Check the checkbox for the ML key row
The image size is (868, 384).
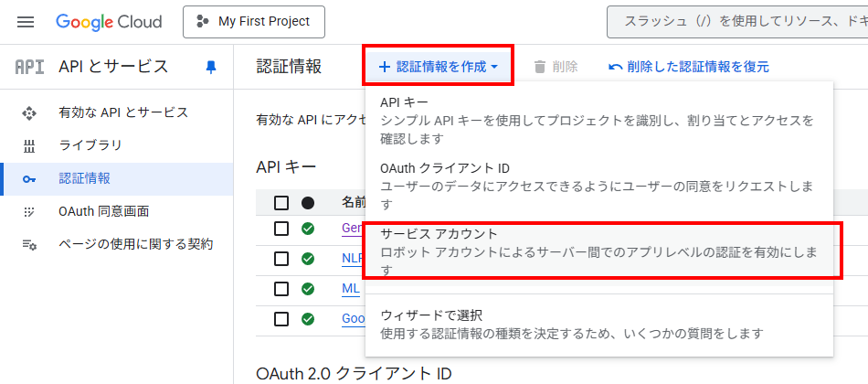(x=281, y=289)
